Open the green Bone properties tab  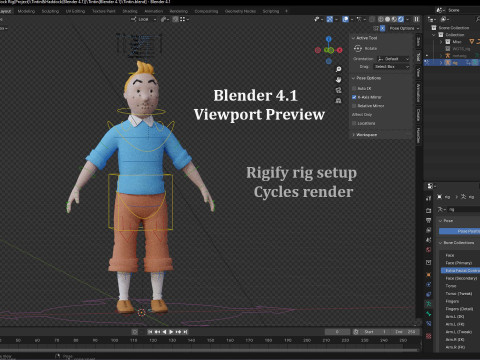point(429,314)
